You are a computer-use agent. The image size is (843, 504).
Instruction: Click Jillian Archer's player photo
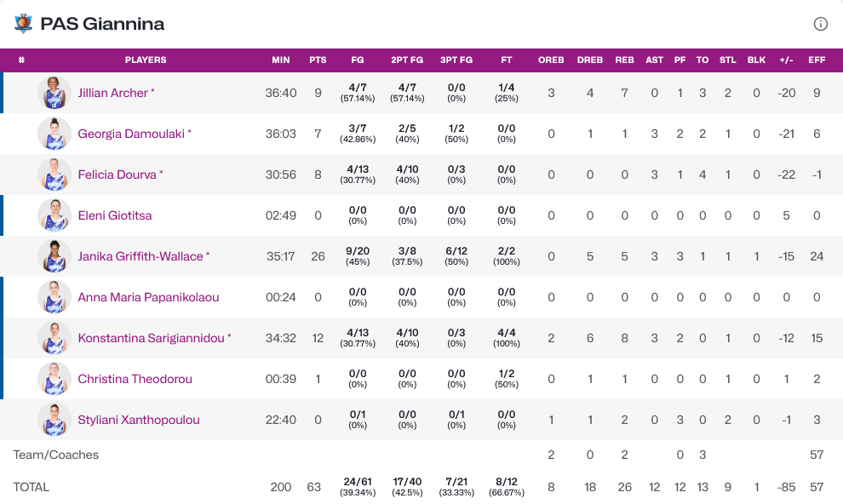(x=54, y=93)
